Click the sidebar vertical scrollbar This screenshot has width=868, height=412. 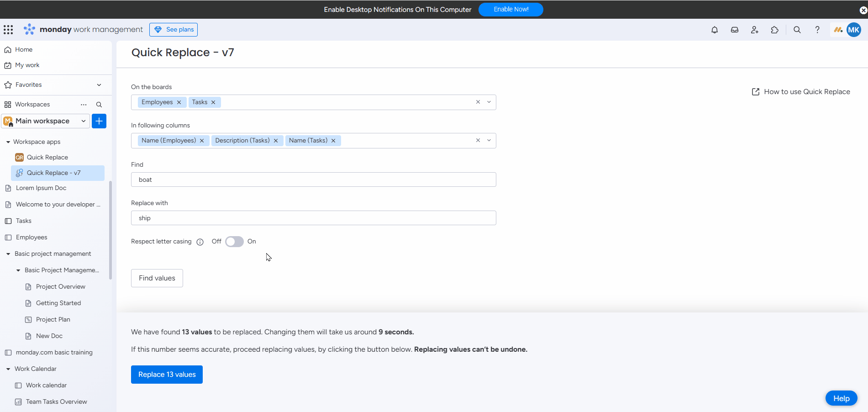click(110, 230)
